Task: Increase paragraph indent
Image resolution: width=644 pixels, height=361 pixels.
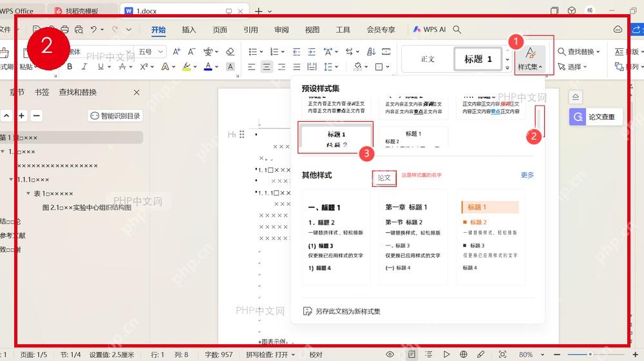Action: click(312, 52)
